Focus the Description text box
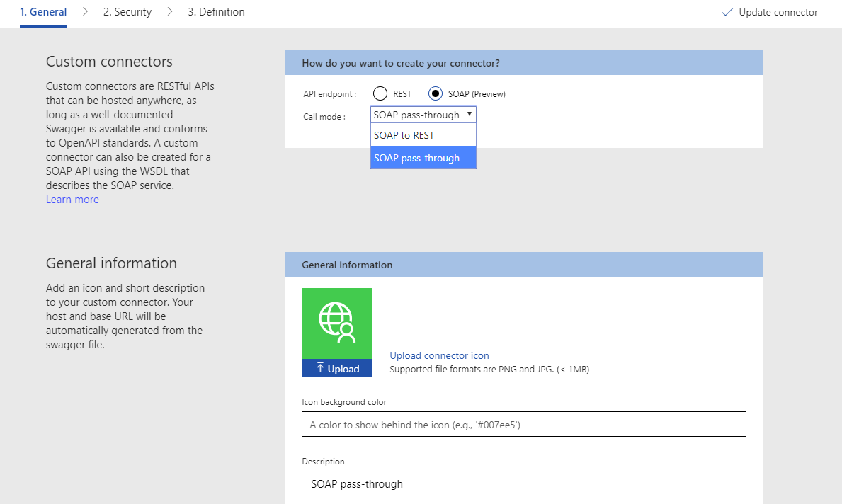This screenshot has height=504, width=842. point(523,487)
